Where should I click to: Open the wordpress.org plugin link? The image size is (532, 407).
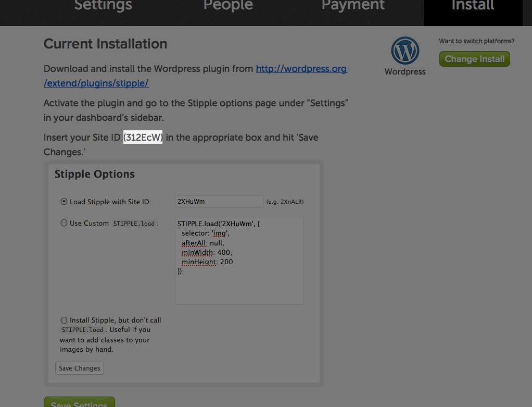[x=195, y=76]
